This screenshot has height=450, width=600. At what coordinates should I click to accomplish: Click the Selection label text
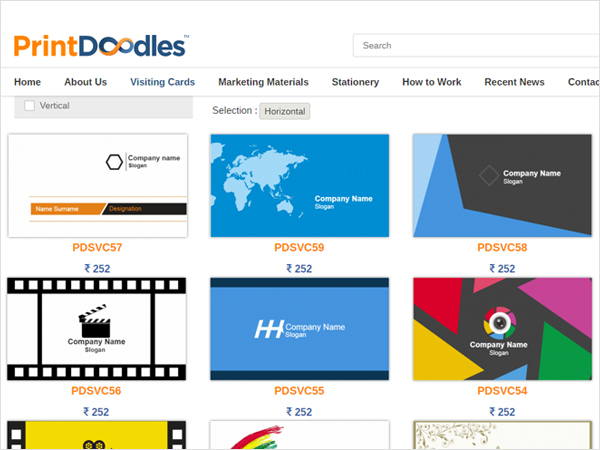235,111
